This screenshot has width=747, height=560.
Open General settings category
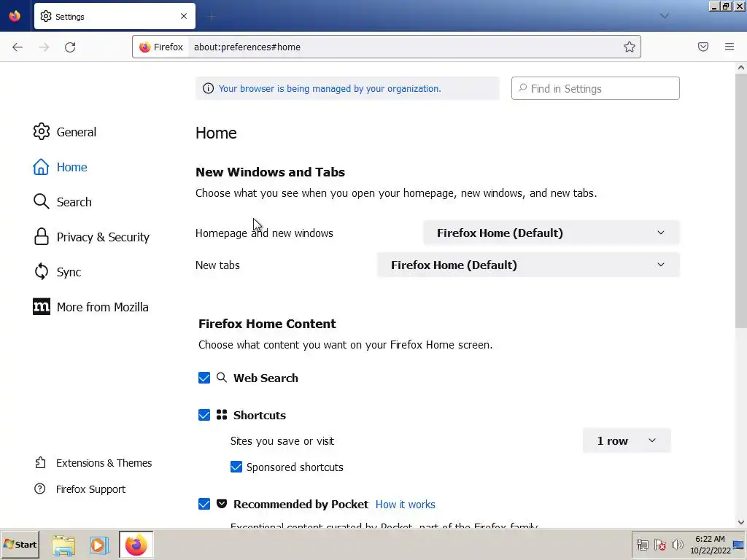(65, 132)
